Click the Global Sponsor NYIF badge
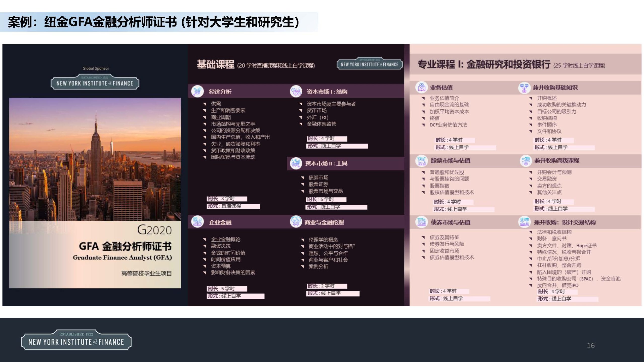The image size is (644, 362). coord(95,82)
